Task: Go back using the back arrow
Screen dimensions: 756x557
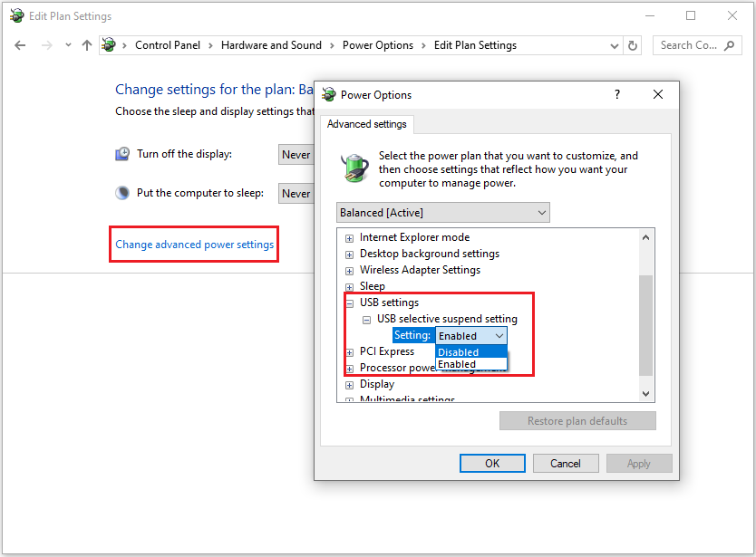Action: pos(20,45)
